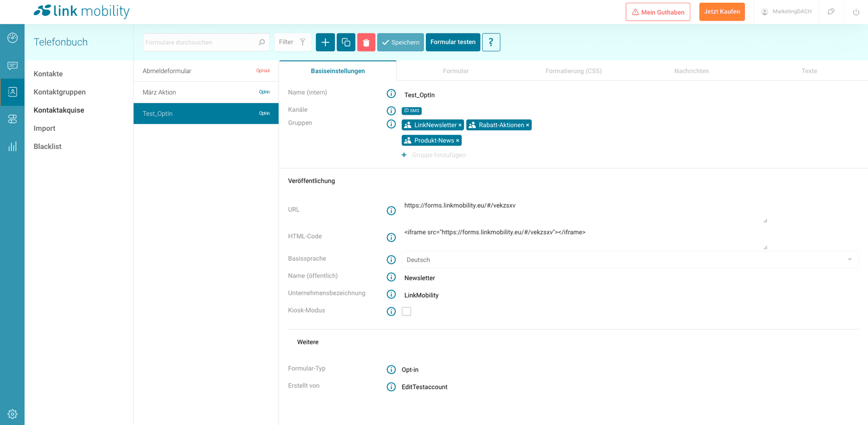Screen dimensions: 868x425
Task: Open the MarketingDACH account menu
Action: click(786, 12)
